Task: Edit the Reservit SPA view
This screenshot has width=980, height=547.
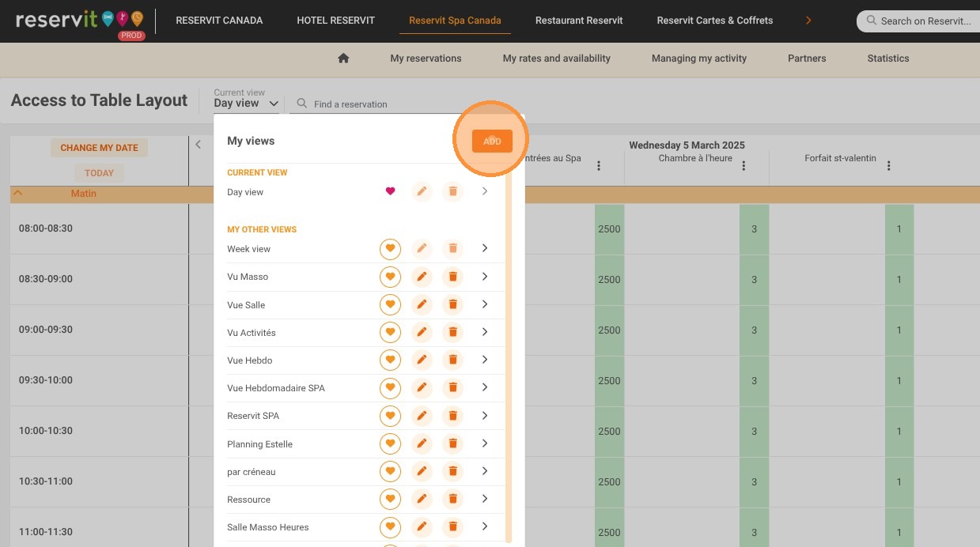Action: (x=422, y=416)
